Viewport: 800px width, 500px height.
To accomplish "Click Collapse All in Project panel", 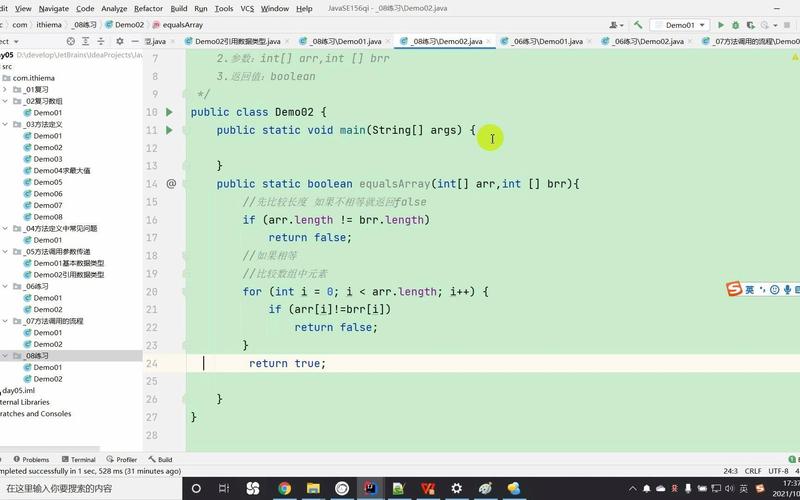I will click(101, 41).
